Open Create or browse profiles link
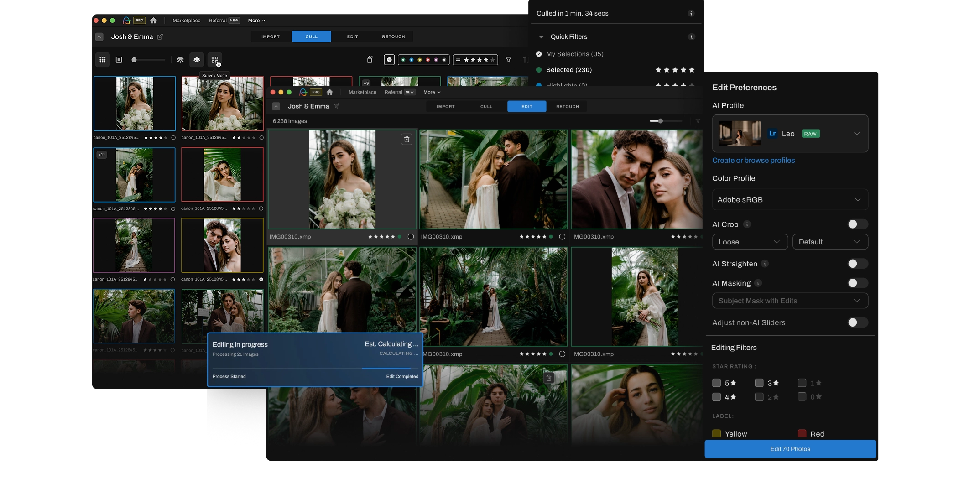Screen dimensions: 980x494 [753, 161]
